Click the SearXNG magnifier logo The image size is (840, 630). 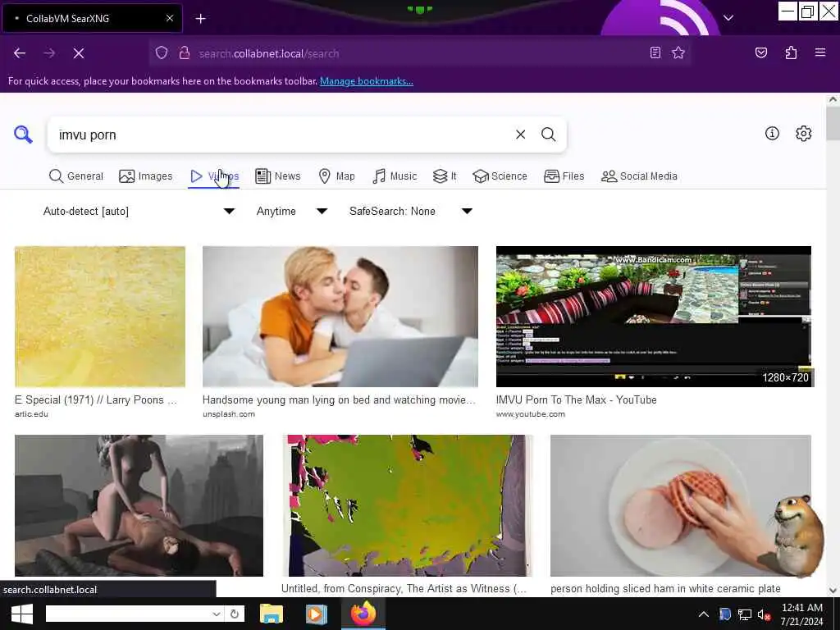[x=23, y=135]
